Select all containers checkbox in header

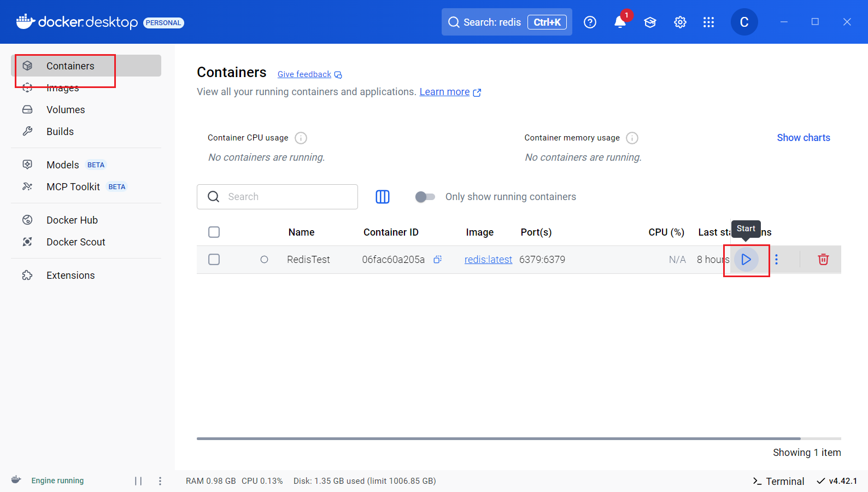214,232
